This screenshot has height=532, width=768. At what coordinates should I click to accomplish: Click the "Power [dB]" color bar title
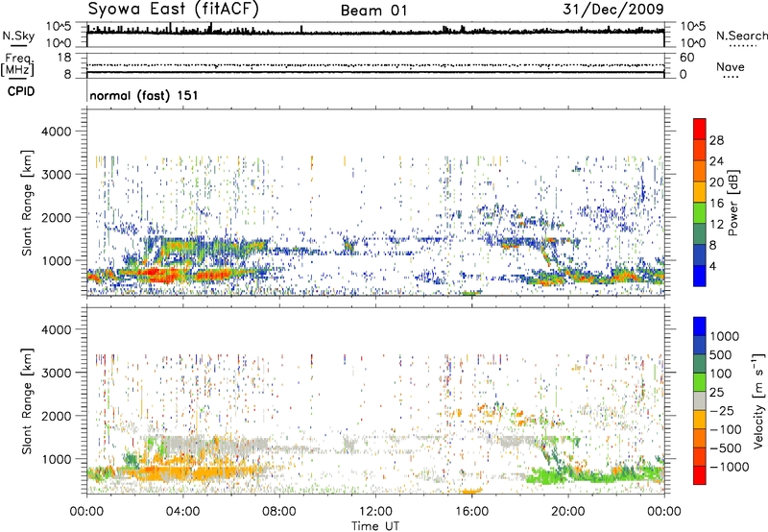coord(733,203)
